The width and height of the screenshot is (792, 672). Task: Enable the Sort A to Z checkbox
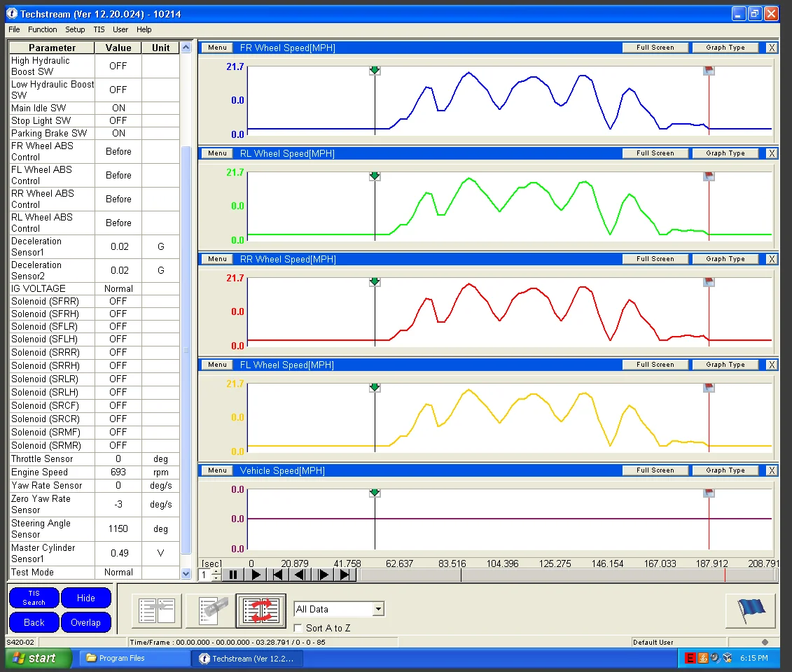point(299,628)
